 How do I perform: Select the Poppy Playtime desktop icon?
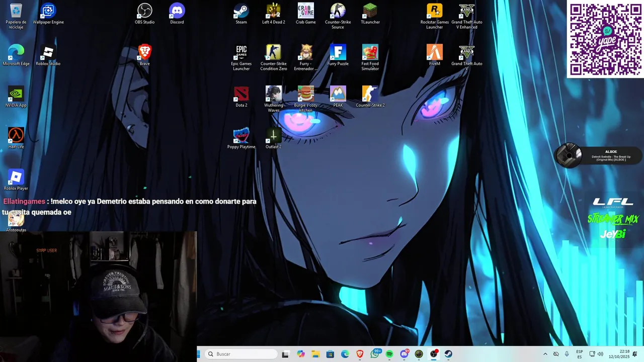pos(242,138)
